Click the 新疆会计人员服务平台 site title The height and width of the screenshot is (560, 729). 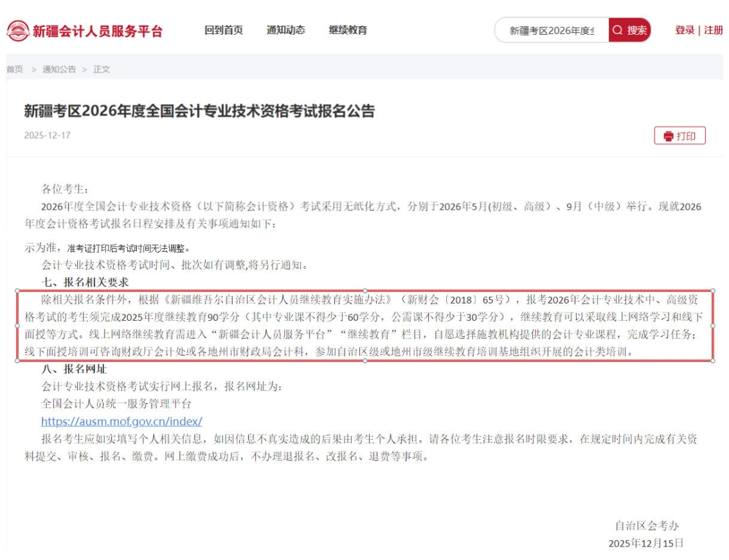(x=98, y=31)
